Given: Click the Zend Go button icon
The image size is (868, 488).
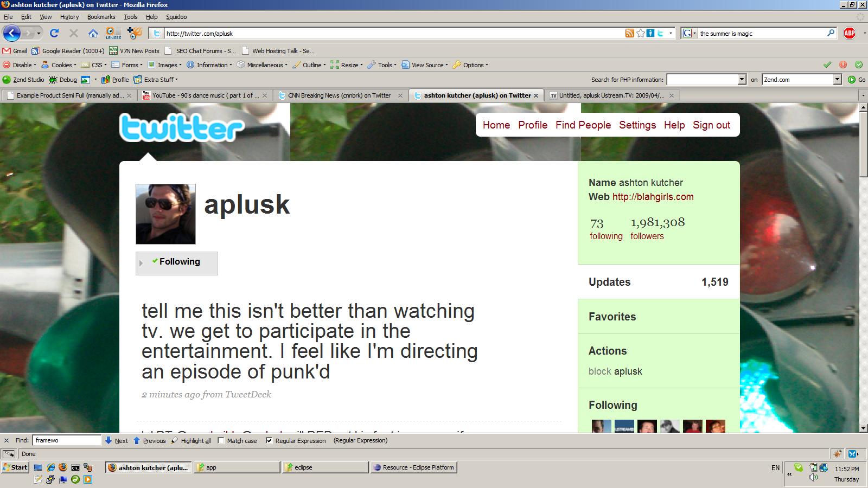Looking at the screenshot, I should pyautogui.click(x=857, y=80).
